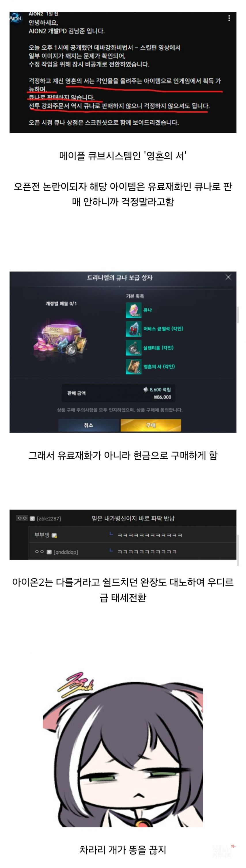Click the yellow 구매 button
The height and width of the screenshot is (868, 246).
(151, 425)
